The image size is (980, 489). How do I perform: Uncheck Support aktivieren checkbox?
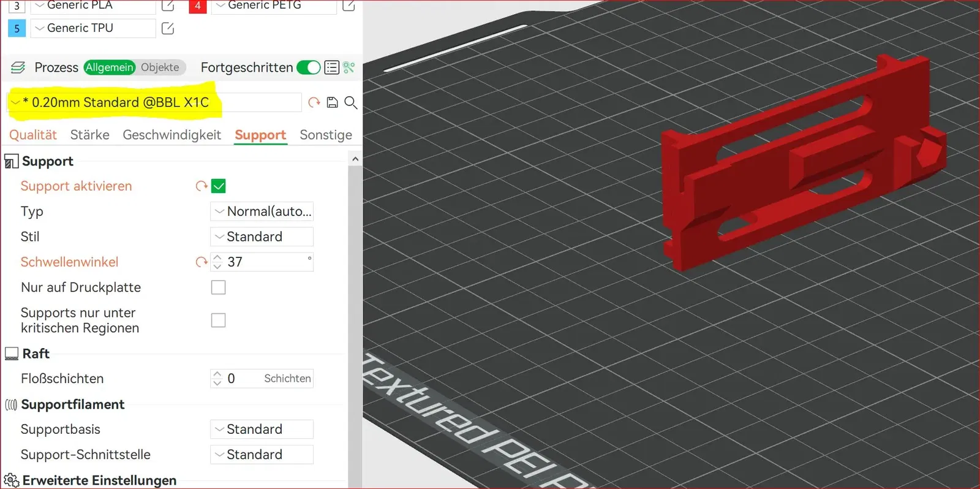tap(218, 186)
